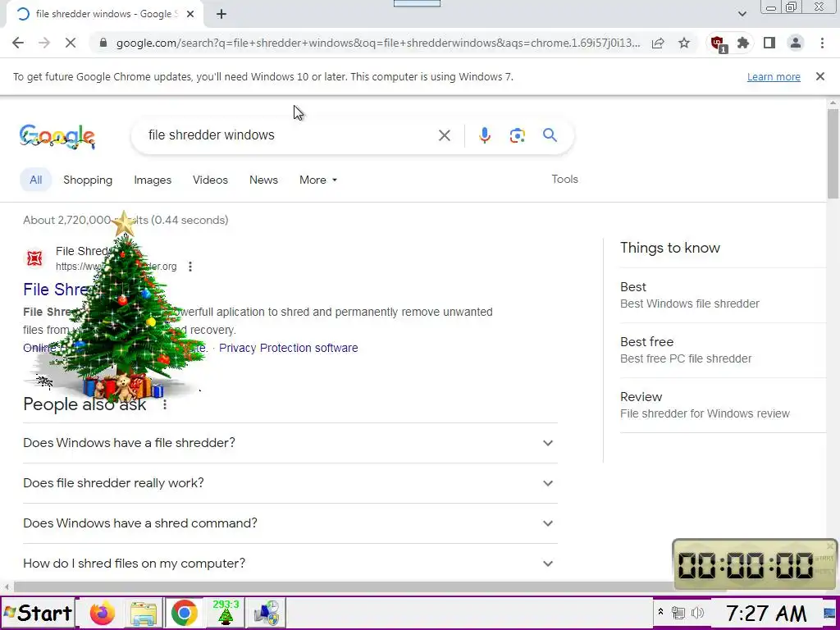The height and width of the screenshot is (630, 840).
Task: Show hidden system tray icons
Action: pyautogui.click(x=660, y=612)
